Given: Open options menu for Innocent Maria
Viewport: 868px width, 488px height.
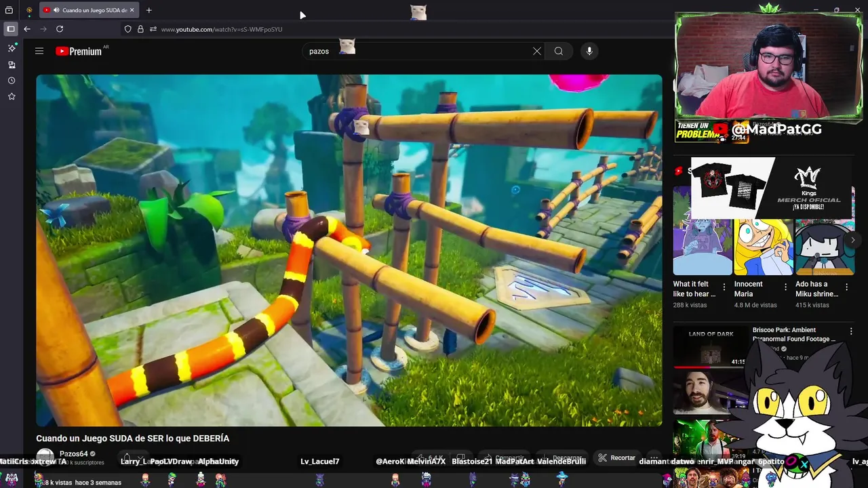Looking at the screenshot, I should tap(785, 287).
